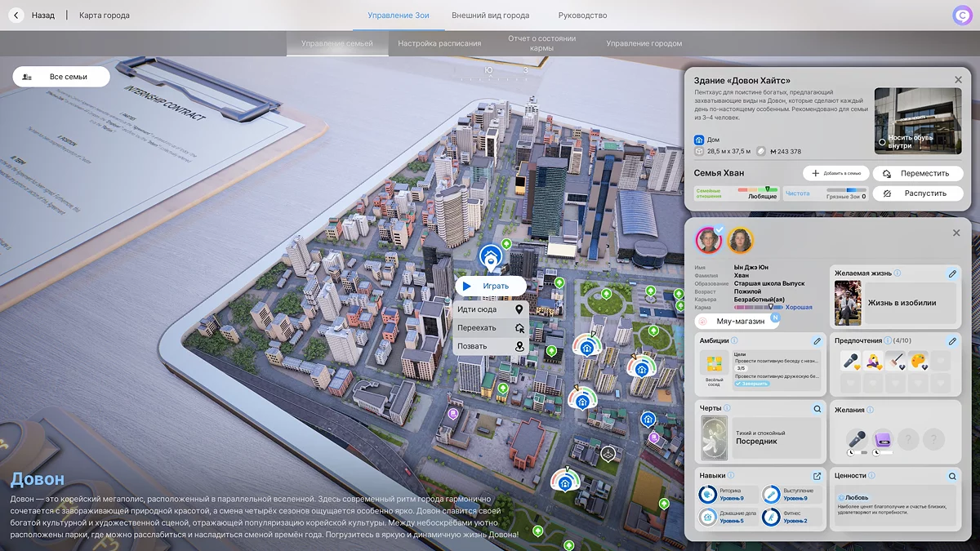
Task: Open Ценности search magnifier icon
Action: (952, 476)
